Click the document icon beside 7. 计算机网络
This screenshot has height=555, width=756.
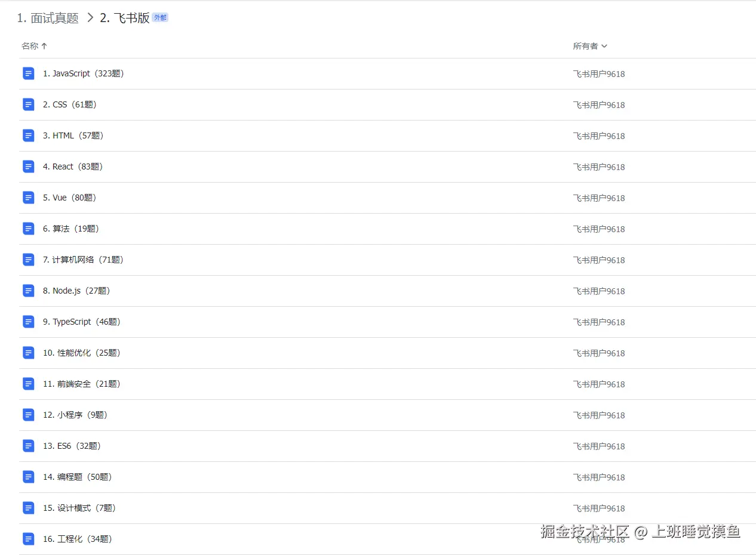coord(29,260)
